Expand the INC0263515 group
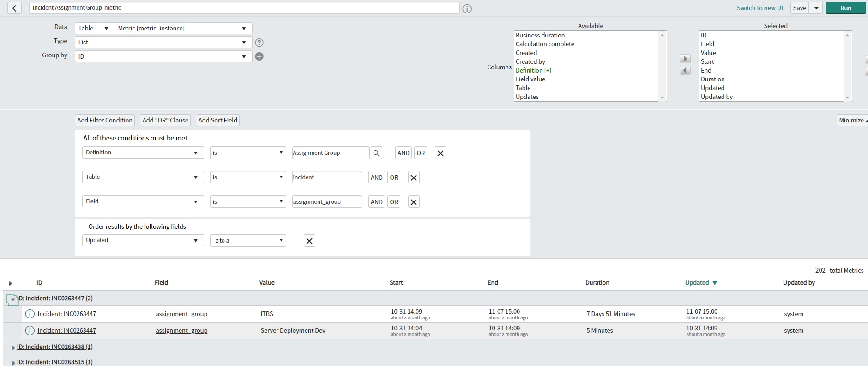Image resolution: width=868 pixels, height=366 pixels. [x=13, y=363]
